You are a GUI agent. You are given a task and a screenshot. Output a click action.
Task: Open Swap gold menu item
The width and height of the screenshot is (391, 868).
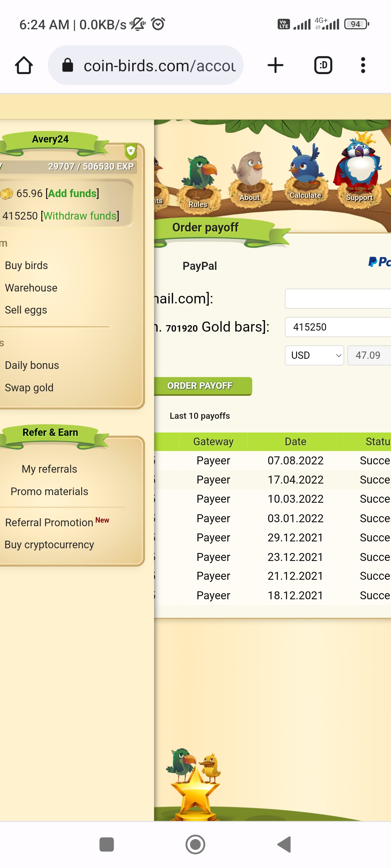[x=29, y=388]
